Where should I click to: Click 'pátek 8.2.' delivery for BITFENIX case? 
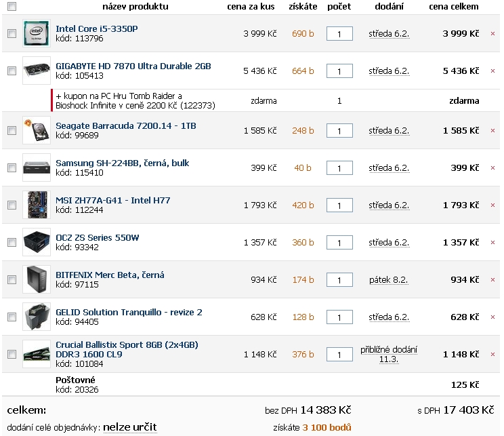point(389,280)
